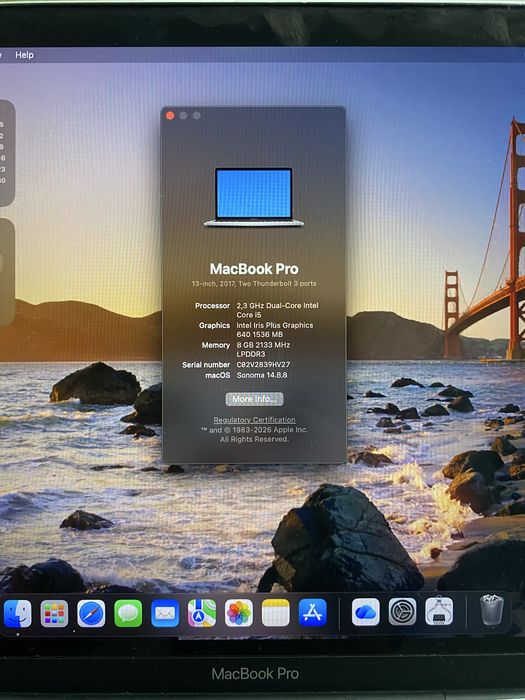
Task: Launch Maps from the Dock
Action: 202,613
